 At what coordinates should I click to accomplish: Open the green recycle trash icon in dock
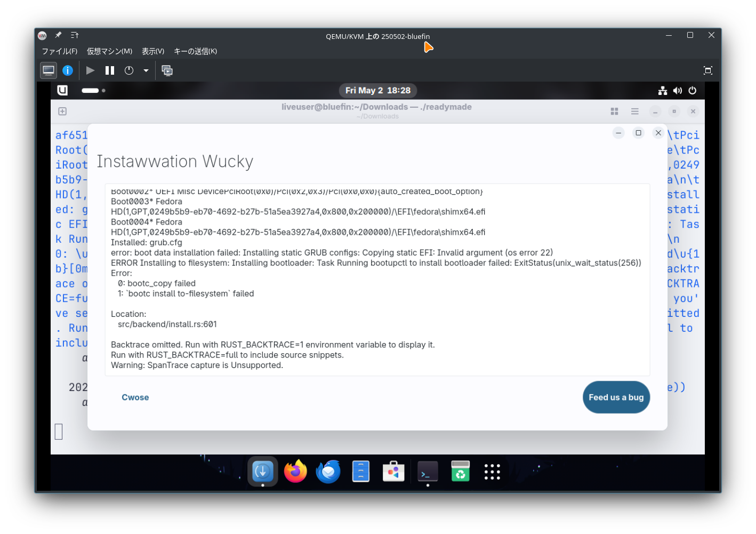pos(460,472)
